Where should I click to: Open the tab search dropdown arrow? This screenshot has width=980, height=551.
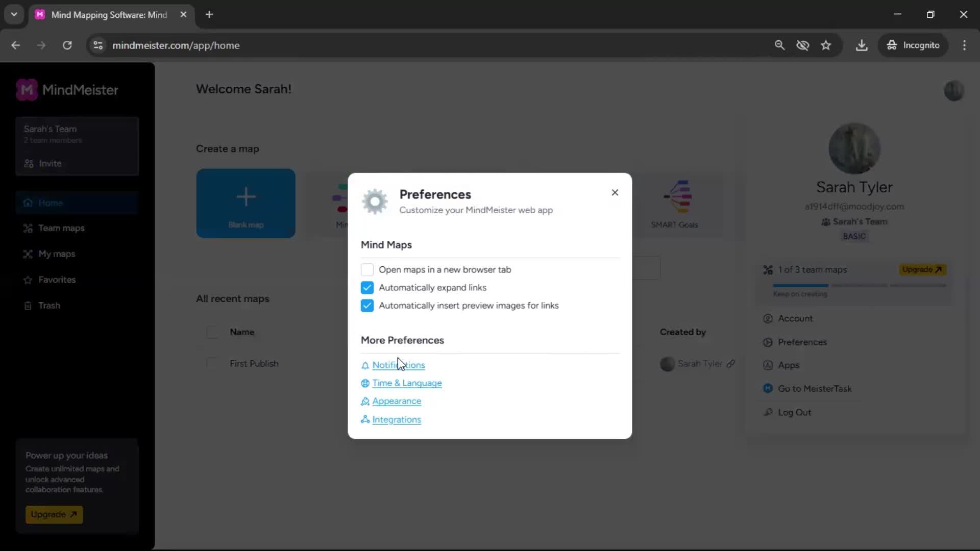pos(14,15)
